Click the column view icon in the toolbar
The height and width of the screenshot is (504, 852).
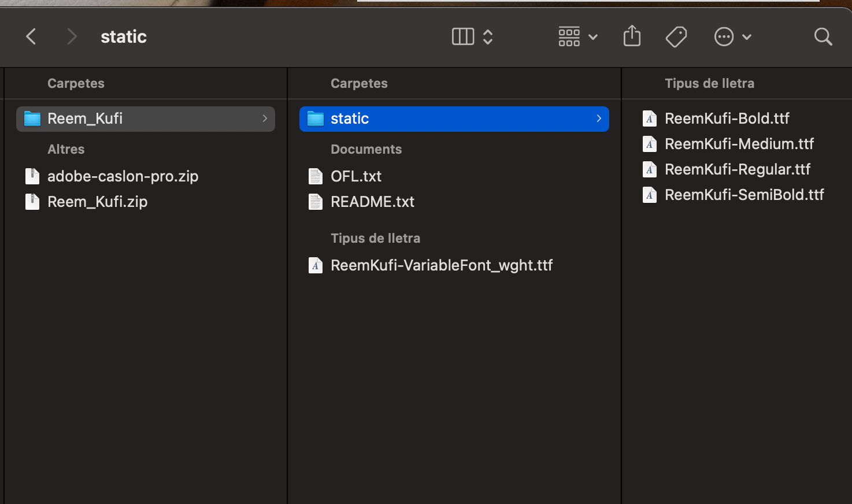click(463, 37)
